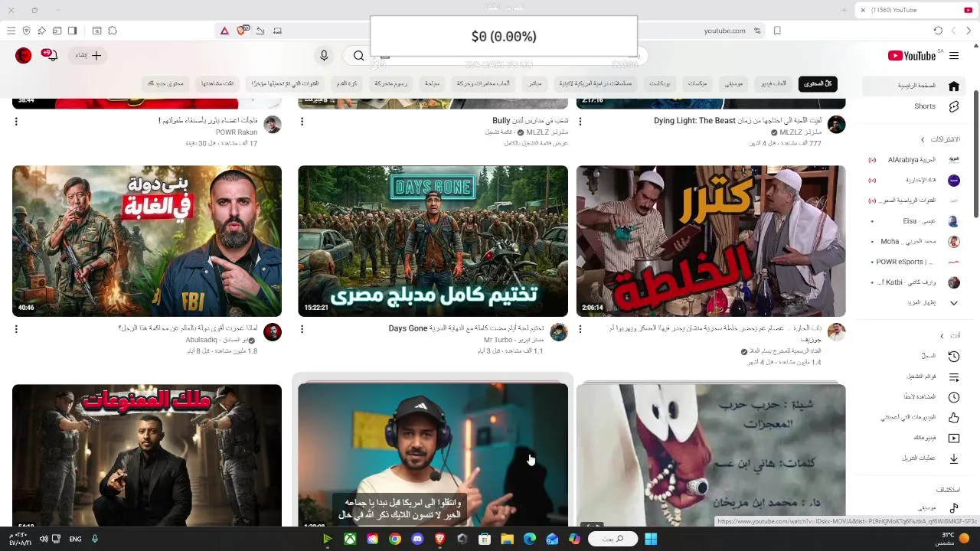Toggle the taskbar microphone icon
980x551 pixels.
[x=95, y=539]
